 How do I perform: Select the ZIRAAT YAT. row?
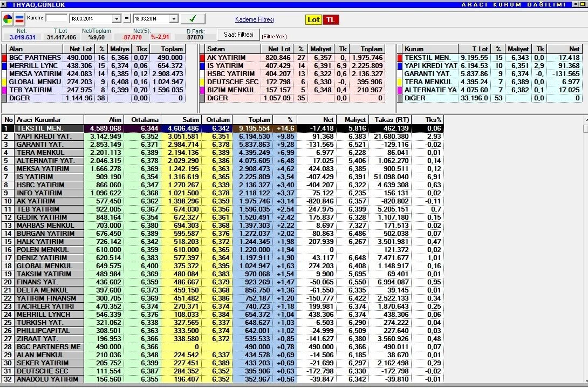222,339
